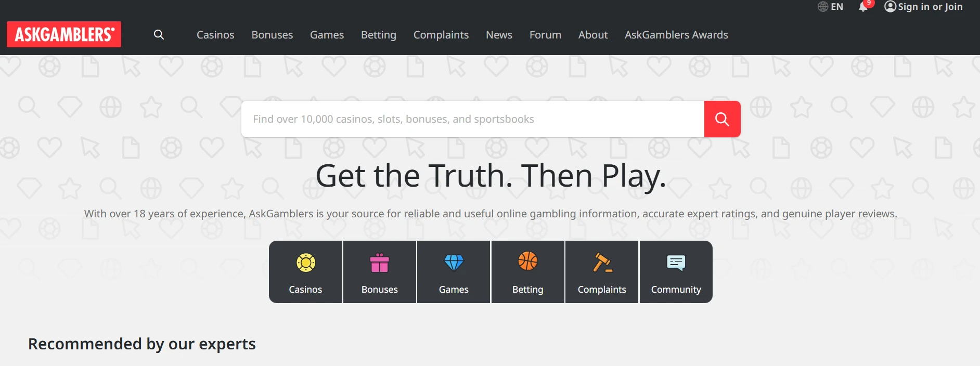Focus the casino search input field

pos(472,119)
